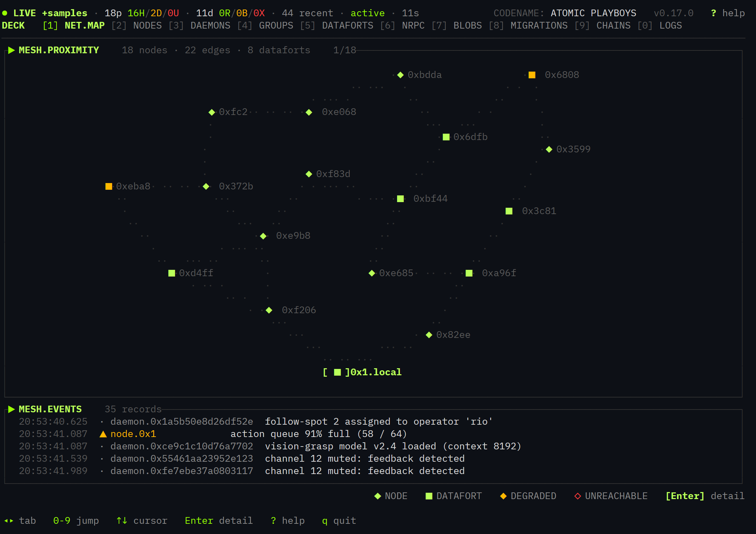Click the daemon.0xfe7ebe37a0803117 event row
Screen dimensions: 756x534
[x=373, y=471]
